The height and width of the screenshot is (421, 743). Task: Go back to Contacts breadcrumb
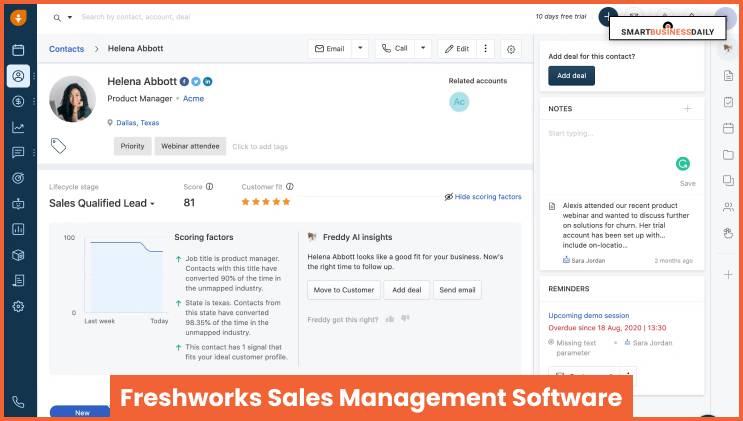pos(66,49)
